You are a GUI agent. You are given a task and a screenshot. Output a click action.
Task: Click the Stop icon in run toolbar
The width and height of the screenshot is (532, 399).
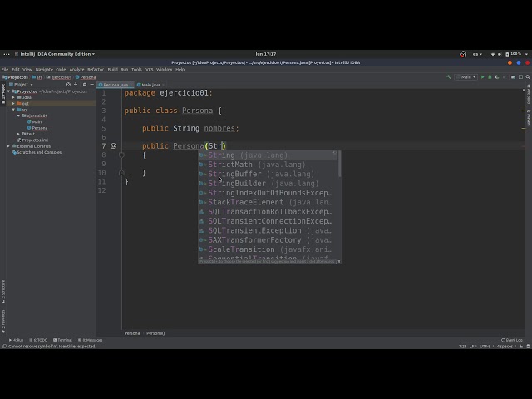[505, 77]
